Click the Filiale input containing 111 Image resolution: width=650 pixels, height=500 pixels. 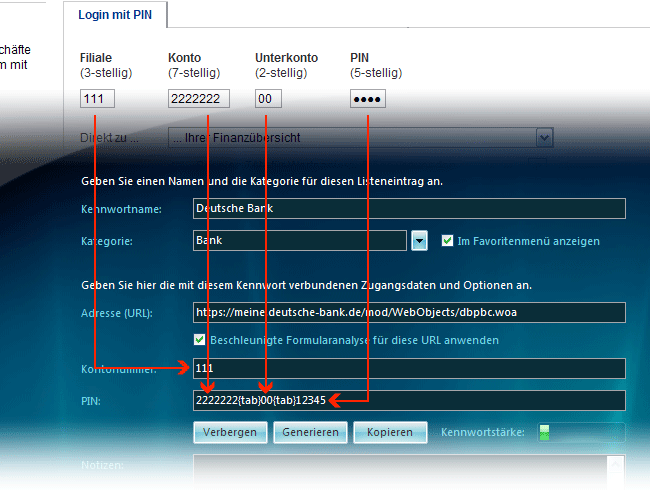(97, 99)
